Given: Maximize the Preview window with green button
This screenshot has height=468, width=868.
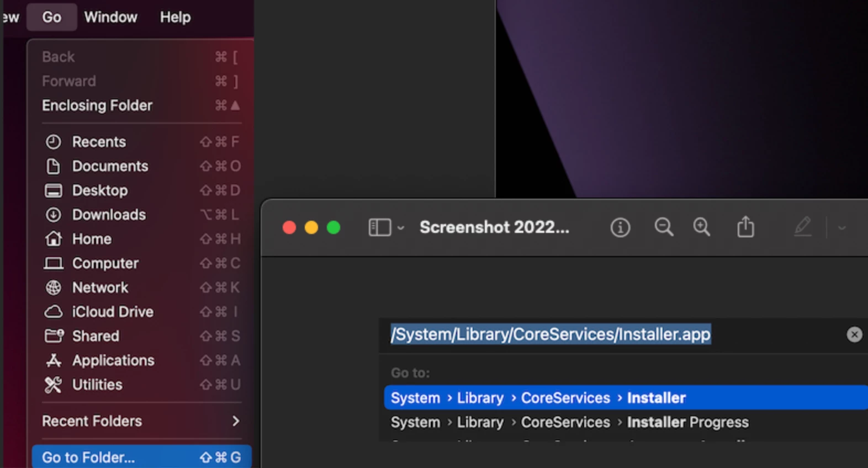Looking at the screenshot, I should [x=334, y=227].
